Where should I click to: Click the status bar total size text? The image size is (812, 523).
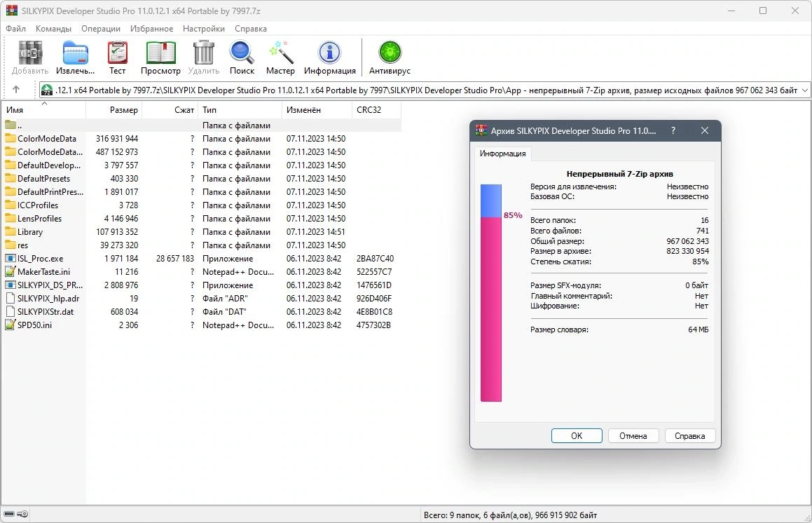(510, 515)
